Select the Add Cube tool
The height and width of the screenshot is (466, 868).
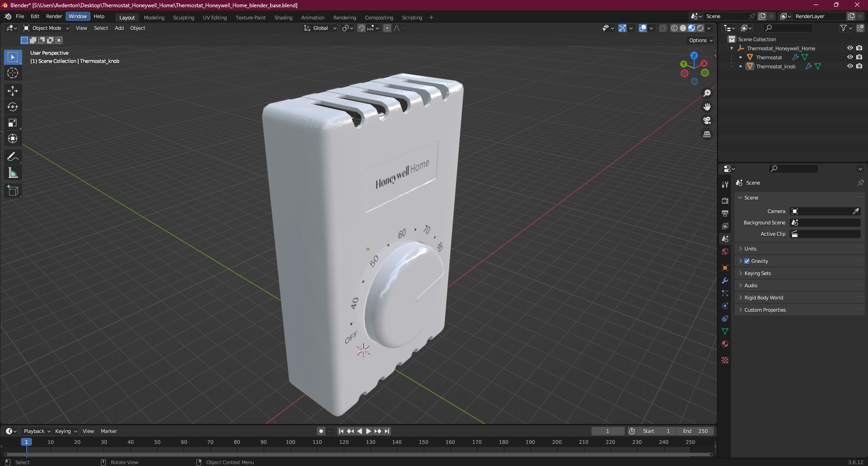point(13,190)
